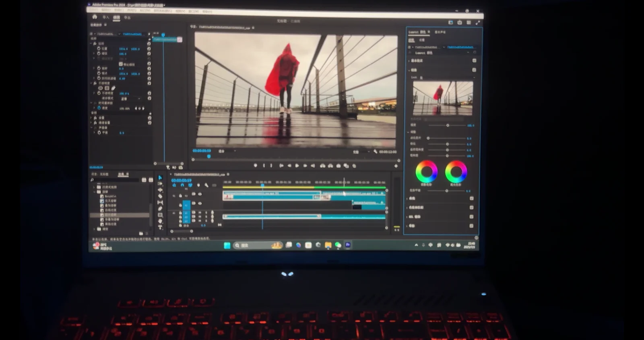Select the Ripple Edit tool
Screen dimensions: 644x340
tap(160, 190)
